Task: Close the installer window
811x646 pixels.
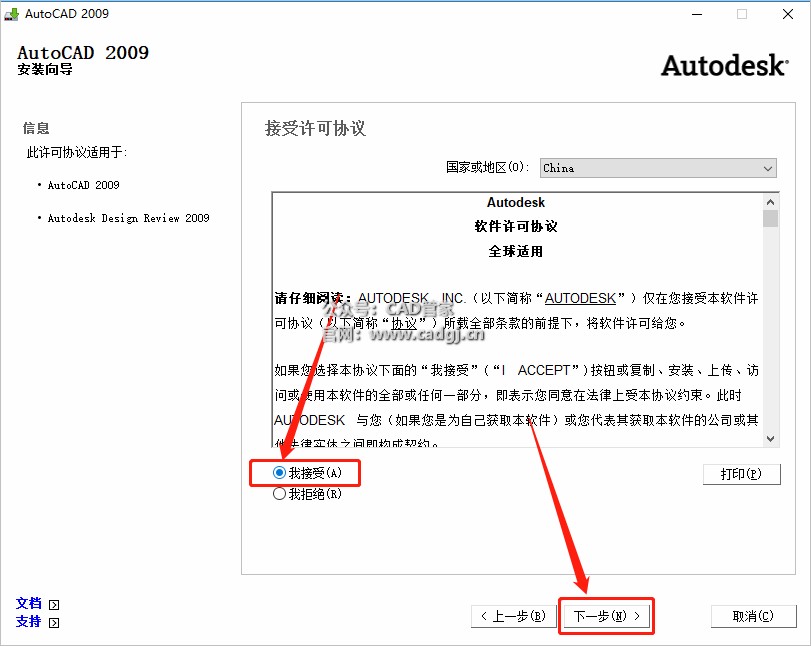Action: click(x=788, y=14)
